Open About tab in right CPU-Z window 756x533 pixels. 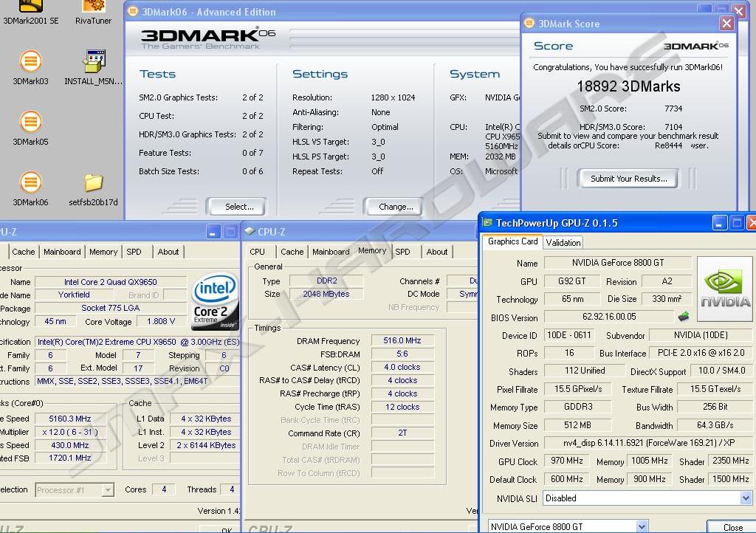point(437,252)
